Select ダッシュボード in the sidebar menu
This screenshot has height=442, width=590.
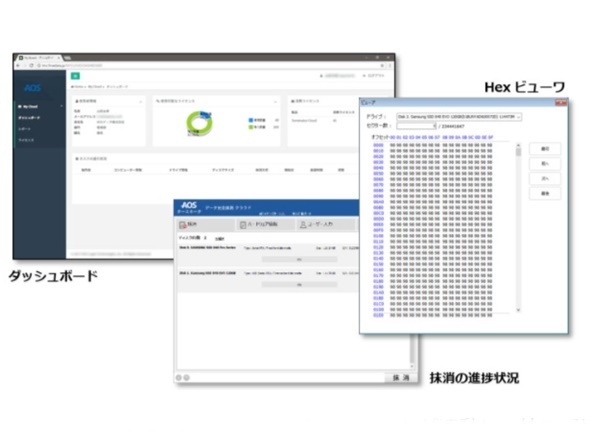(x=29, y=118)
